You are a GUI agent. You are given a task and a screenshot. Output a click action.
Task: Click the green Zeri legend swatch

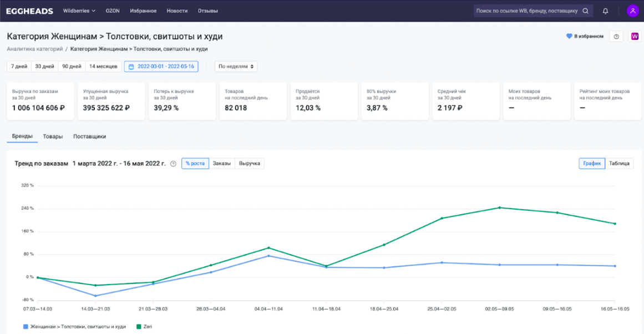point(139,327)
